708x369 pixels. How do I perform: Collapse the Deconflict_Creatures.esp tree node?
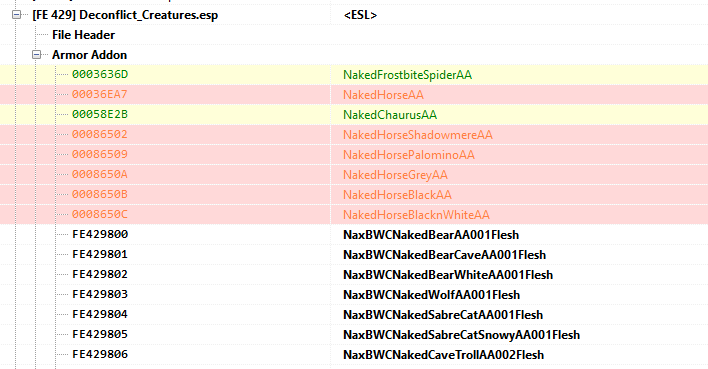click(x=16, y=15)
